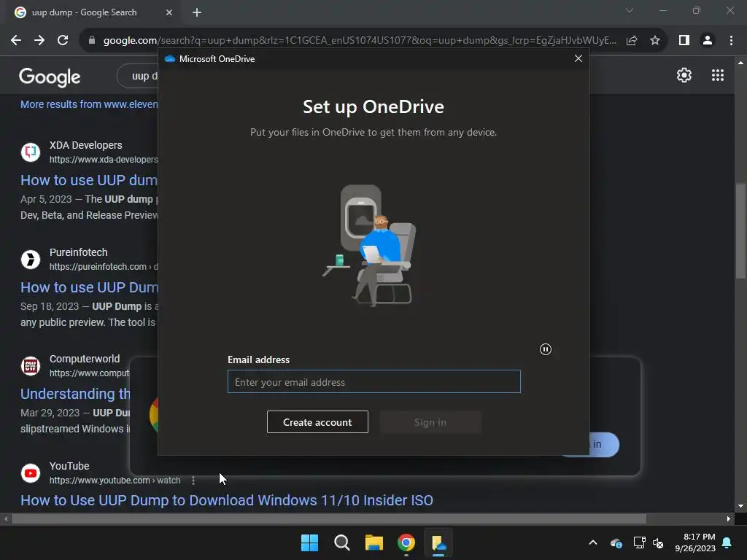
Task: Open Pureinfotech How to use UUP Dump result
Action: pyautogui.click(x=89, y=287)
